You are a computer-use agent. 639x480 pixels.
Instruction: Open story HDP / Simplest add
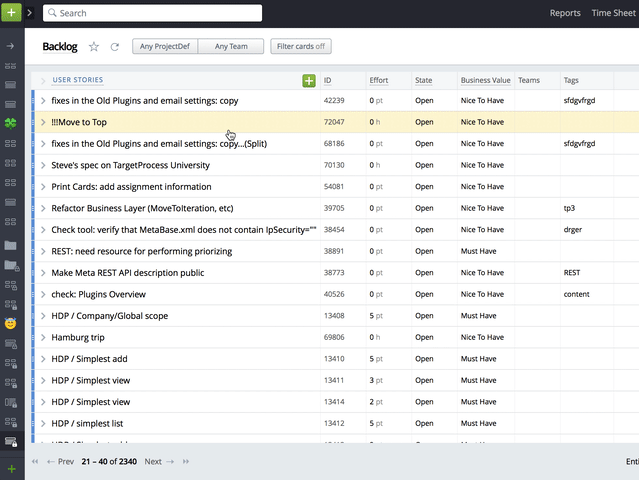[89, 359]
